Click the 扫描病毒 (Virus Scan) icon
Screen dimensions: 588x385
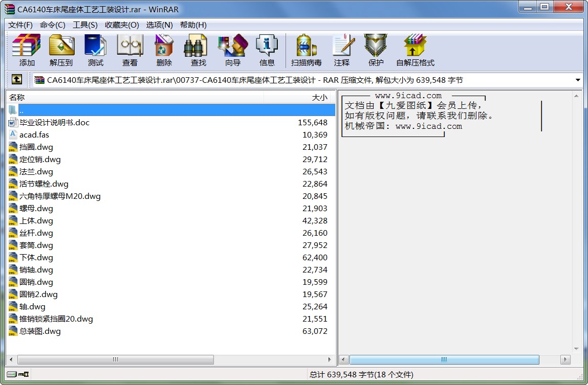[x=305, y=50]
